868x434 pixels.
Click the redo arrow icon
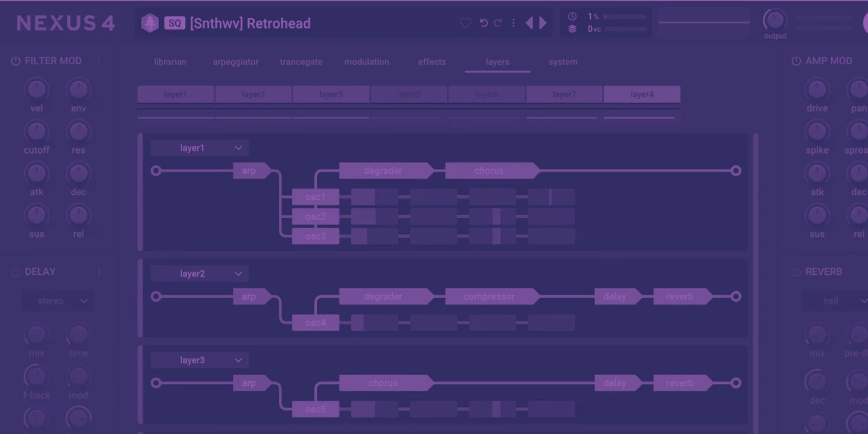tap(498, 23)
